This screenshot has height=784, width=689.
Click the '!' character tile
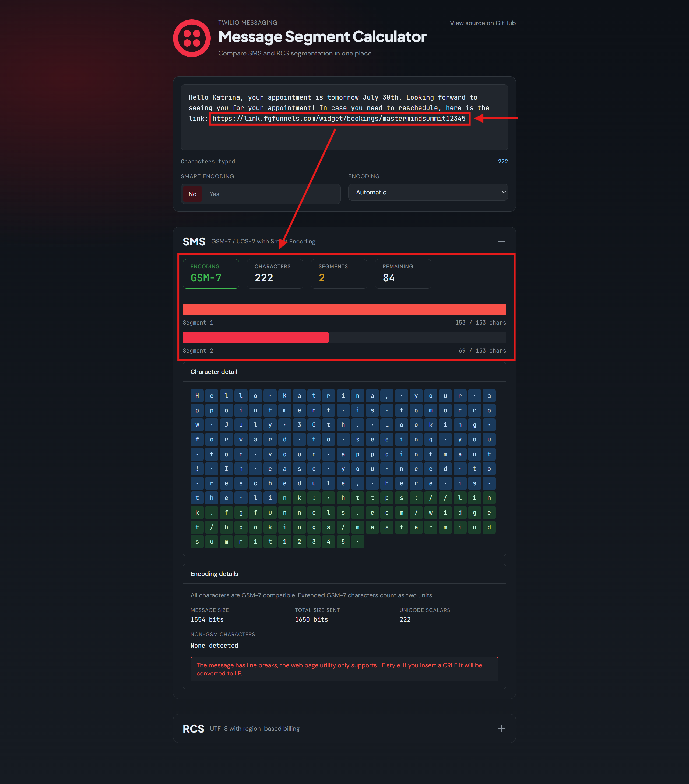pyautogui.click(x=197, y=469)
